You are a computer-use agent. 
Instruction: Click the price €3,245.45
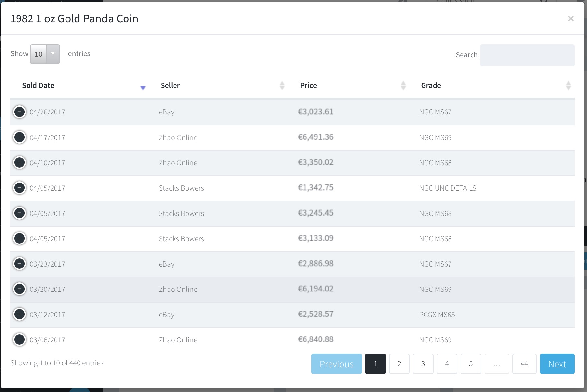(x=316, y=213)
